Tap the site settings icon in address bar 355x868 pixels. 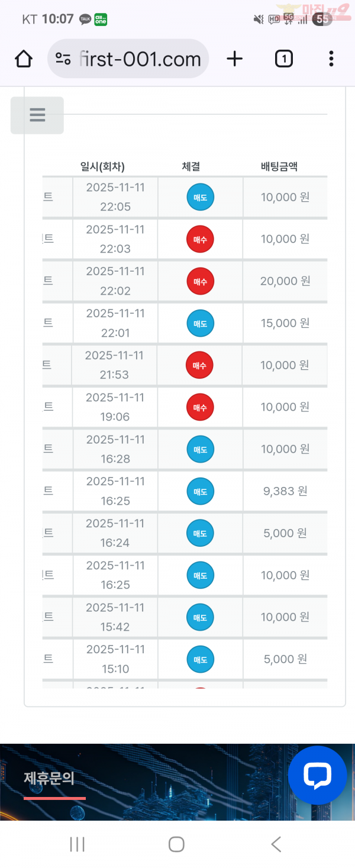[63, 59]
